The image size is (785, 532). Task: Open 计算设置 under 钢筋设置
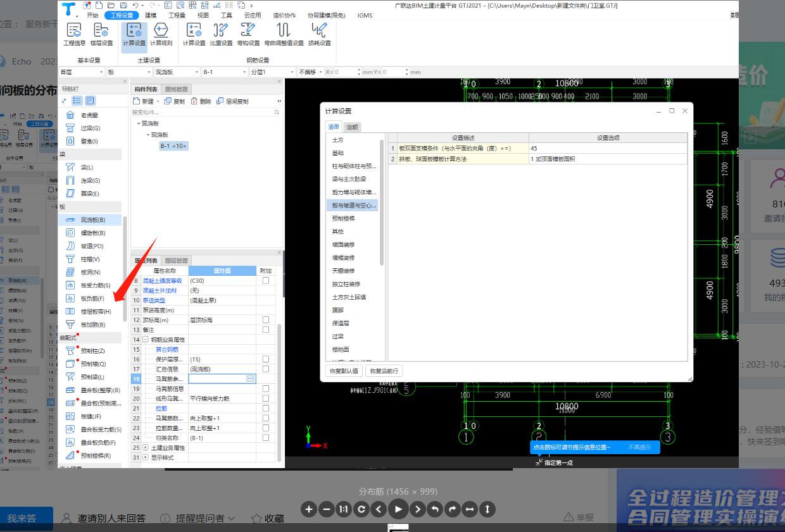194,35
